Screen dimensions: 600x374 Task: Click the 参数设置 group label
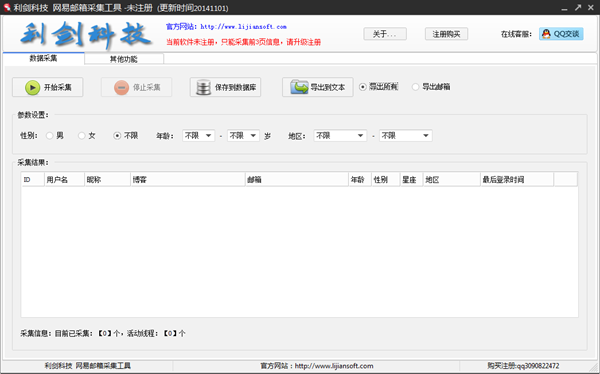coord(33,115)
